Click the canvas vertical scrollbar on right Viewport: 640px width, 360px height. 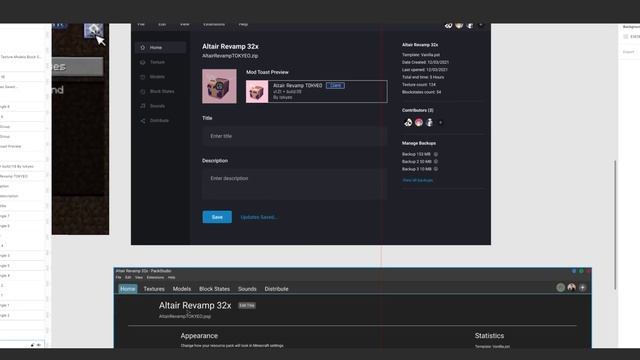615,225
